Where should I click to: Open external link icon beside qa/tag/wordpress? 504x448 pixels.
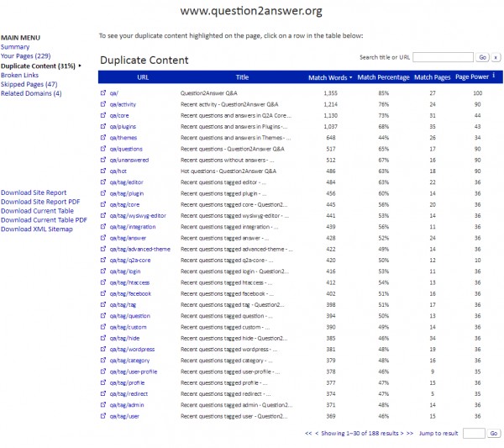103,349
